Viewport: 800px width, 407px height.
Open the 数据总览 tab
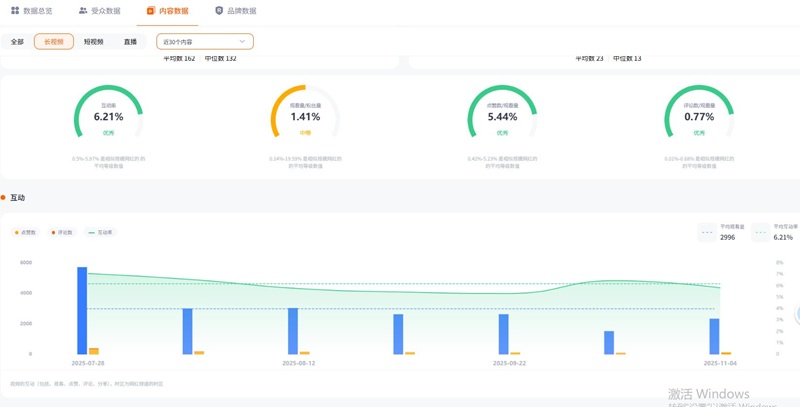[32, 11]
